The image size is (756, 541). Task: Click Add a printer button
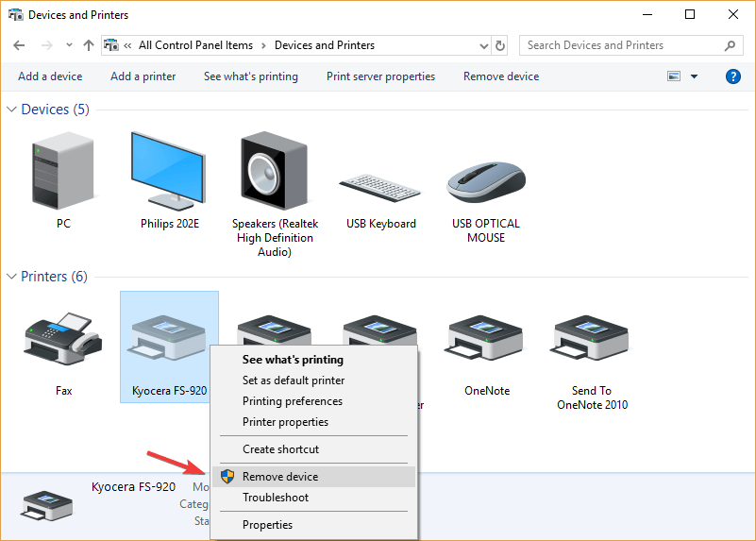(143, 76)
